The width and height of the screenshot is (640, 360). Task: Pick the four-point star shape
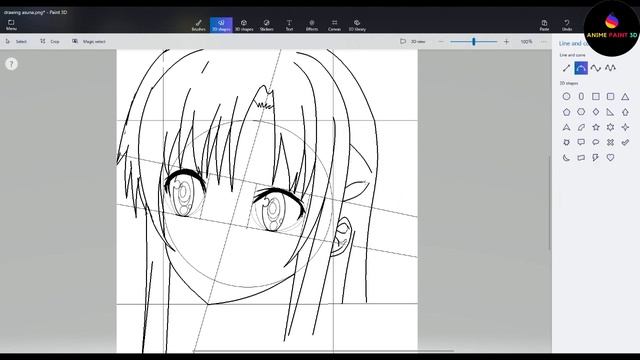tap(625, 127)
